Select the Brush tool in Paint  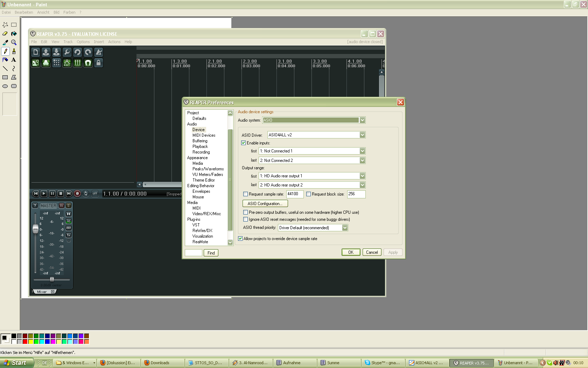[14, 51]
